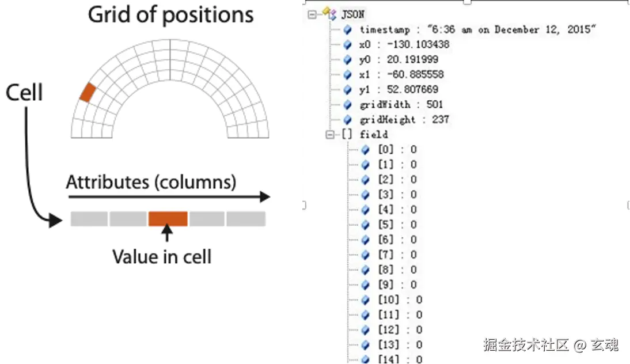The height and width of the screenshot is (364, 630).
Task: Select the [9] : 0 entry
Action: coord(397,285)
